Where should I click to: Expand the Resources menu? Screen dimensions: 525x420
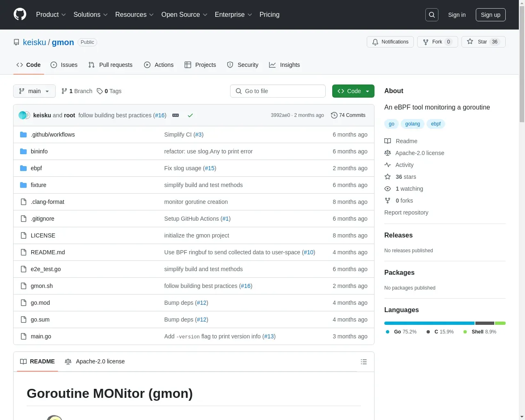click(135, 15)
